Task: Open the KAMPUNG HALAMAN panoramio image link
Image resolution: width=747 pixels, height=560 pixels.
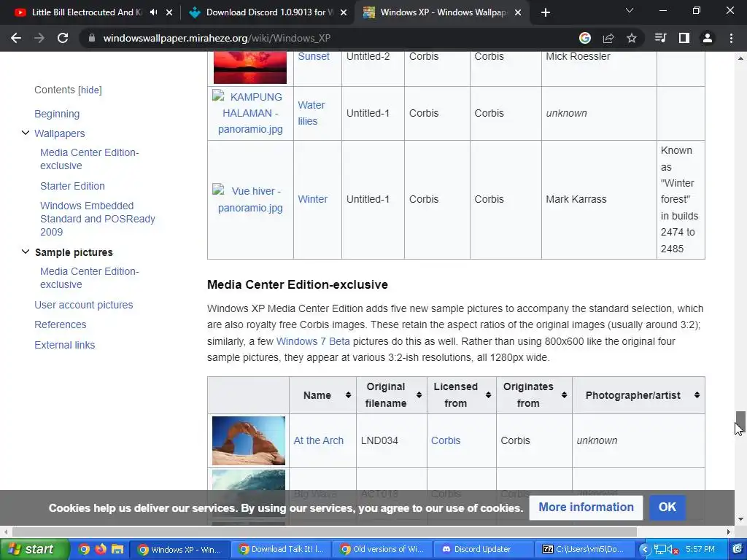Action: click(250, 113)
